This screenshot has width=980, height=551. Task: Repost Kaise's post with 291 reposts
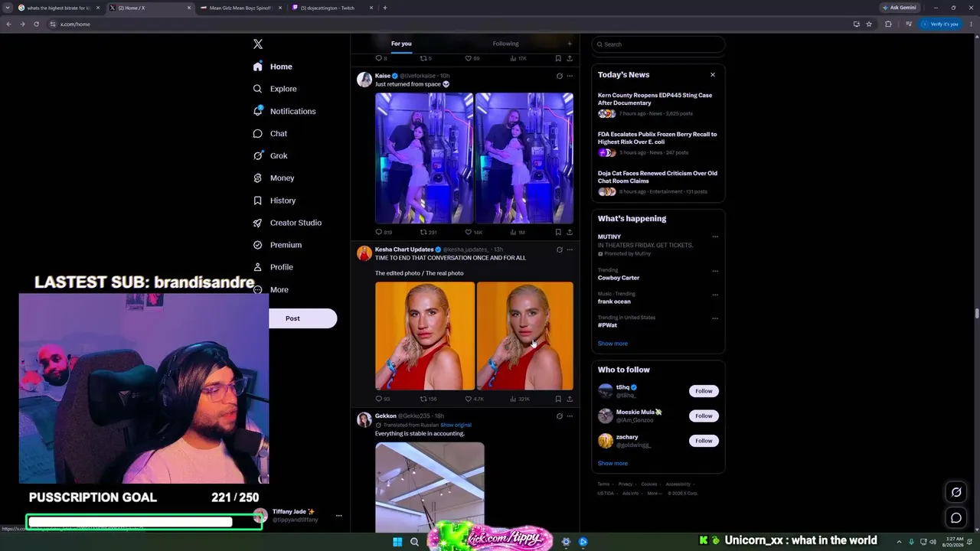coord(428,232)
